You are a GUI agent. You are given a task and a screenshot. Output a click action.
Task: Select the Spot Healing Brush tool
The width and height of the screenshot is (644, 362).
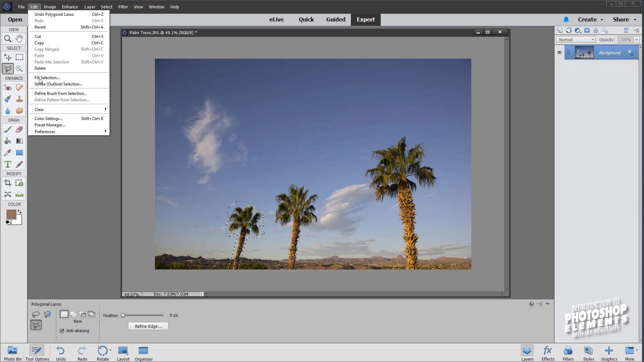click(19, 87)
